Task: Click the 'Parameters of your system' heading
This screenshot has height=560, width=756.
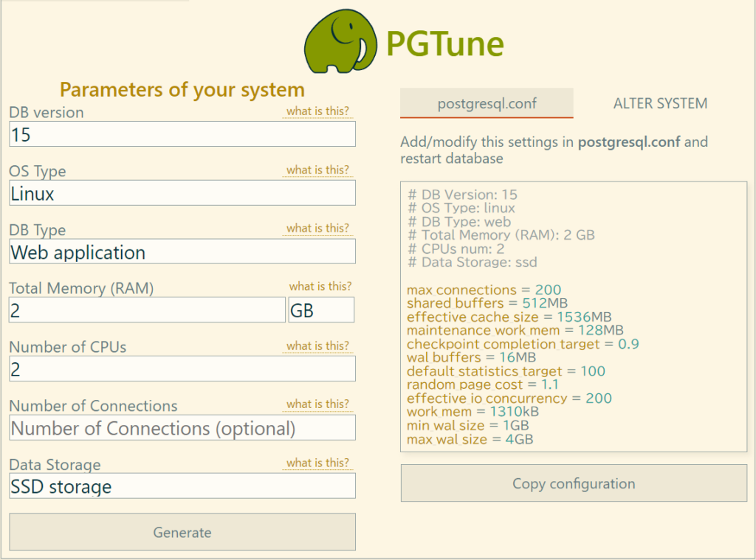Action: click(x=182, y=90)
